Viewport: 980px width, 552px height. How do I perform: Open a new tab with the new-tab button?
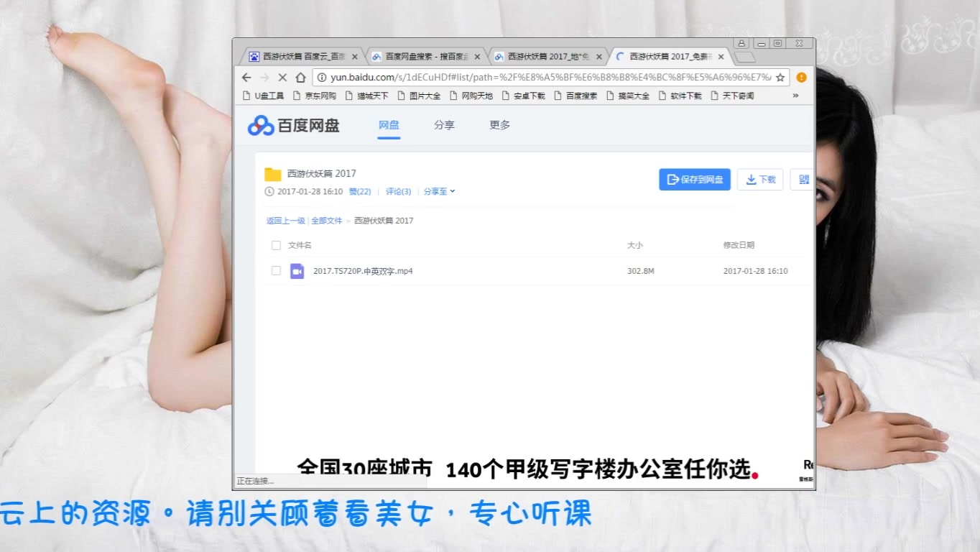(x=745, y=57)
